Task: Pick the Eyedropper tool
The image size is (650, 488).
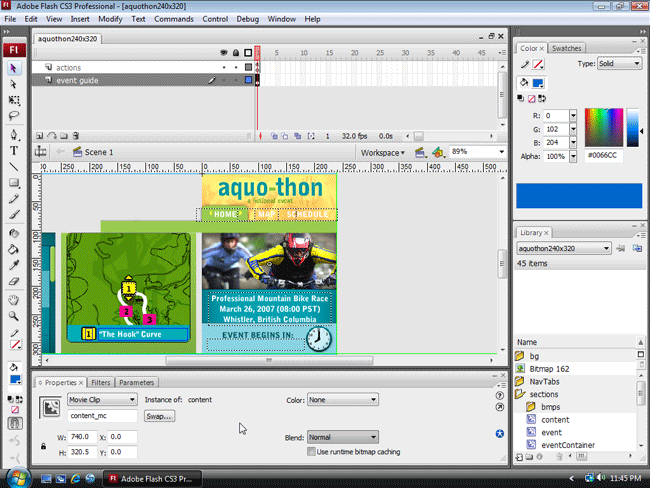Action: click(14, 265)
